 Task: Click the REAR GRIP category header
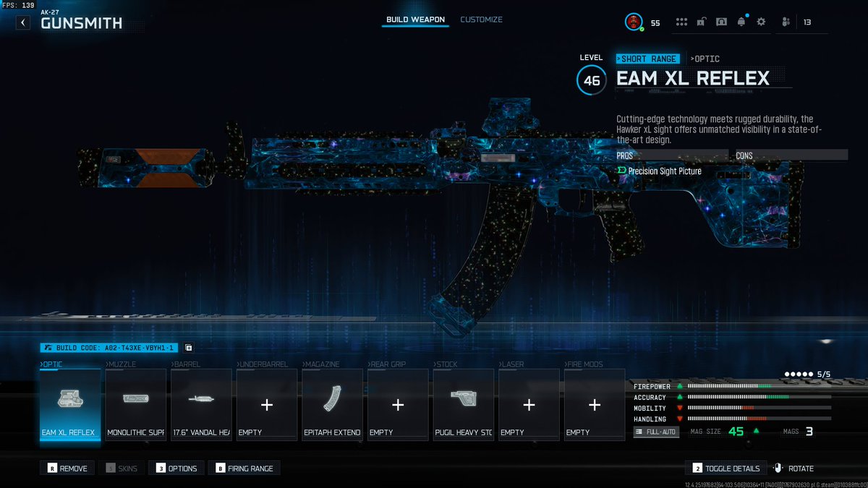point(388,364)
